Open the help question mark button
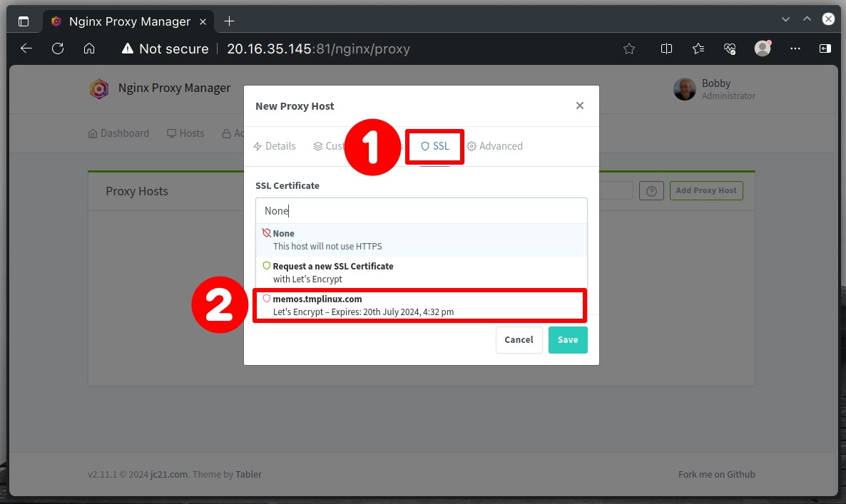The height and width of the screenshot is (504, 846). click(x=651, y=191)
